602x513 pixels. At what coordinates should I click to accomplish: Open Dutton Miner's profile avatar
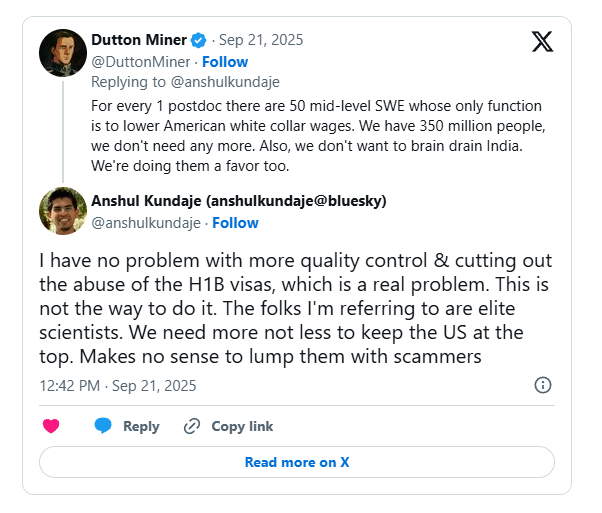click(x=62, y=53)
